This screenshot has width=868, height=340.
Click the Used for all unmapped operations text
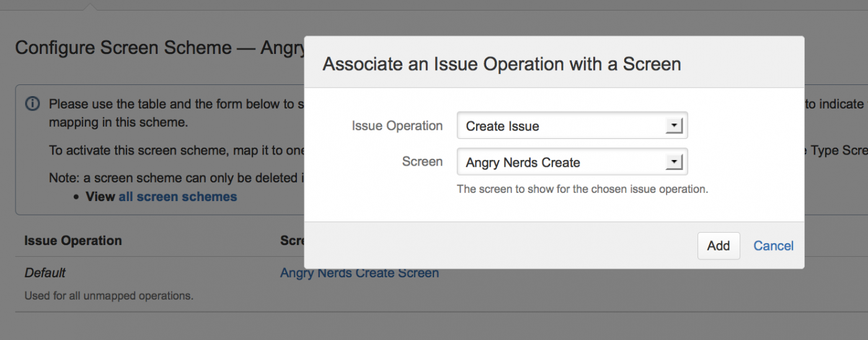[108, 296]
